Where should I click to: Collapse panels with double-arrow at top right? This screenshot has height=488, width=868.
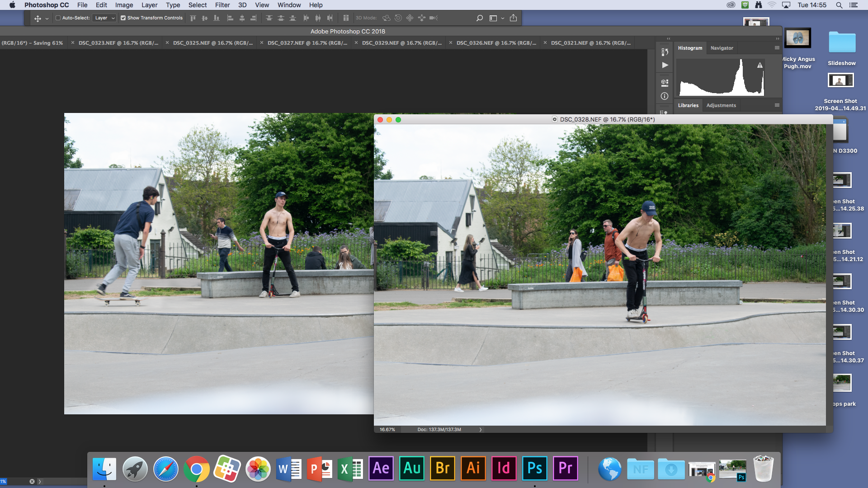(778, 38)
